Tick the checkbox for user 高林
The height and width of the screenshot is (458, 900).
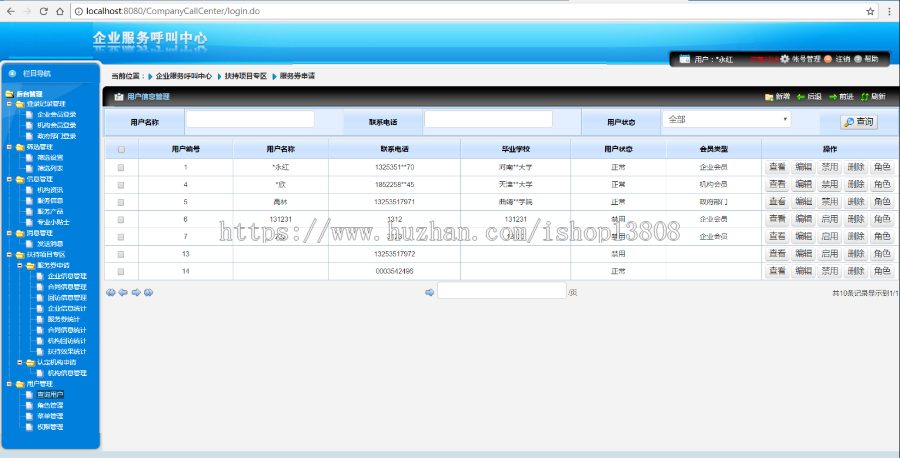pyautogui.click(x=121, y=202)
